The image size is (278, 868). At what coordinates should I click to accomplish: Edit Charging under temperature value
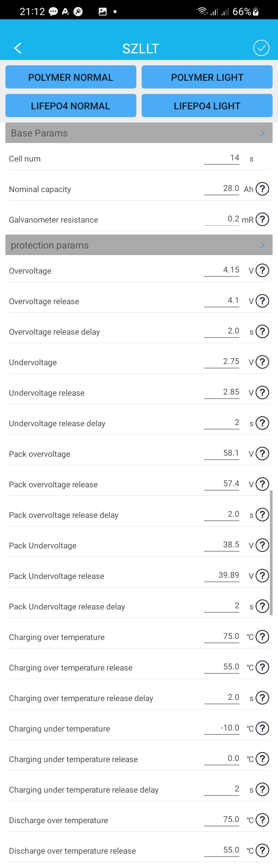click(x=222, y=728)
